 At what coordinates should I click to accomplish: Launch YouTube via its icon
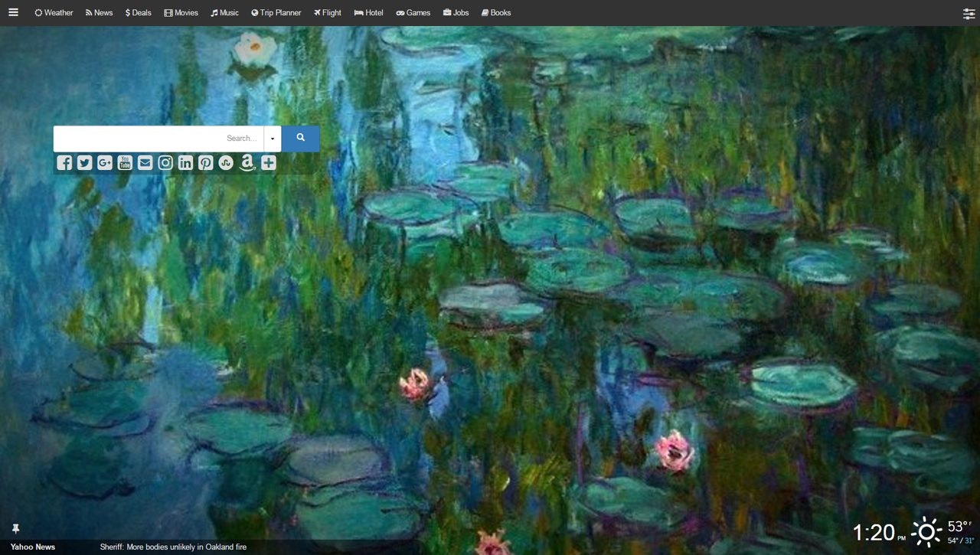tap(125, 162)
